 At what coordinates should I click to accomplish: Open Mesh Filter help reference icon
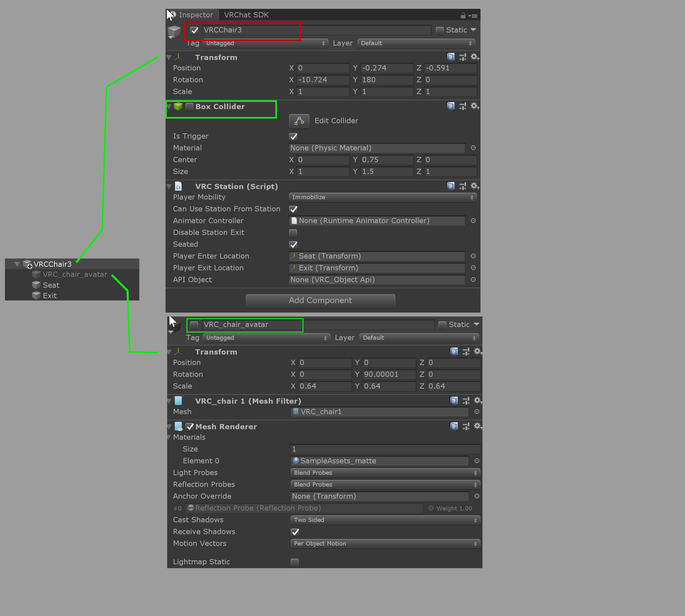pyautogui.click(x=454, y=401)
